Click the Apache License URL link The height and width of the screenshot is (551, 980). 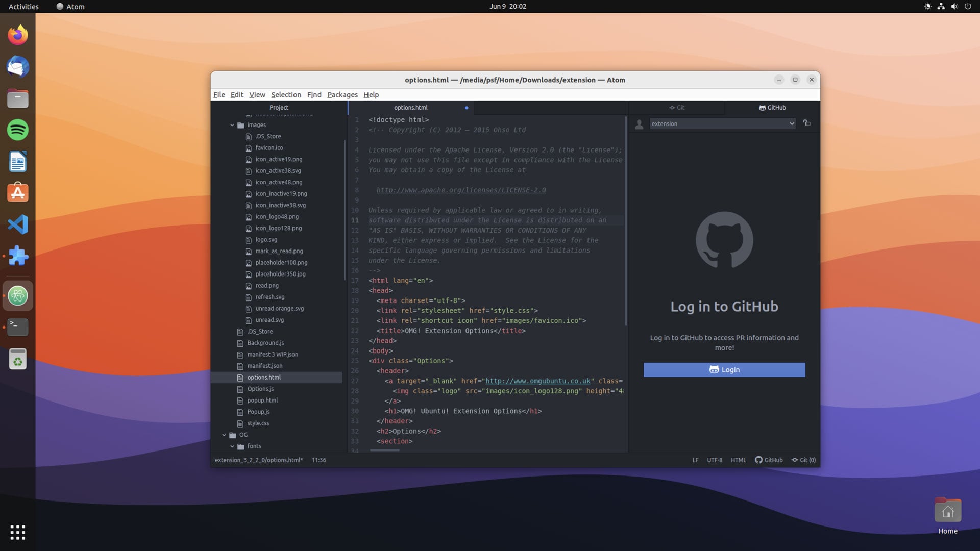tap(461, 190)
